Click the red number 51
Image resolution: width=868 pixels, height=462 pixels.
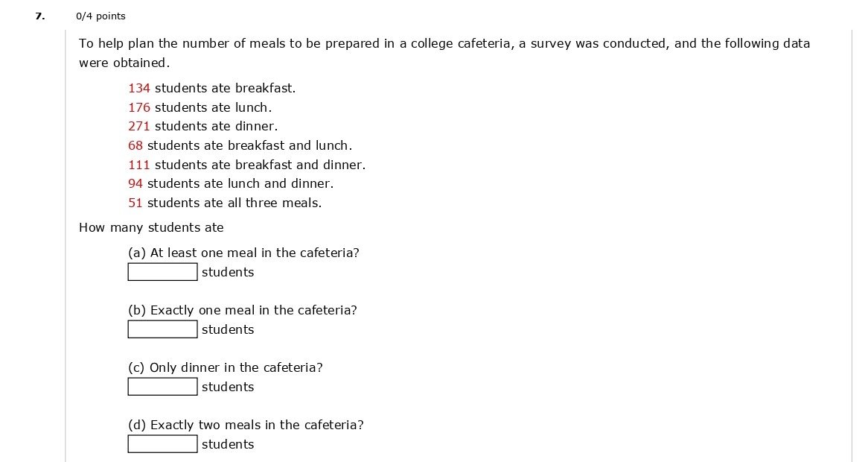point(135,203)
